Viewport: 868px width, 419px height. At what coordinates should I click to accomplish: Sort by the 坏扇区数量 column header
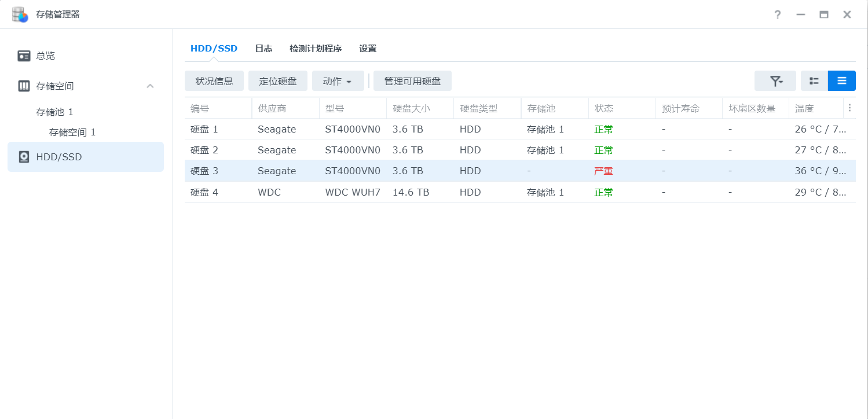point(756,108)
